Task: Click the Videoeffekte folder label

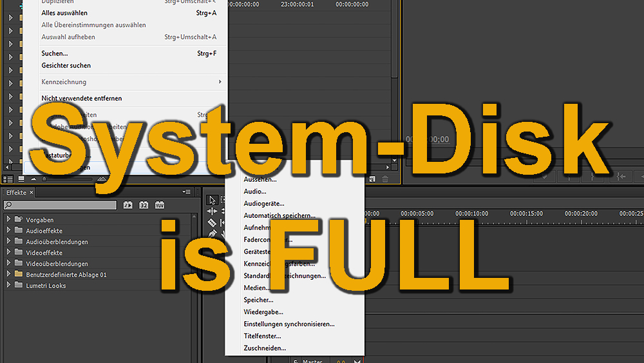Action: tap(44, 253)
